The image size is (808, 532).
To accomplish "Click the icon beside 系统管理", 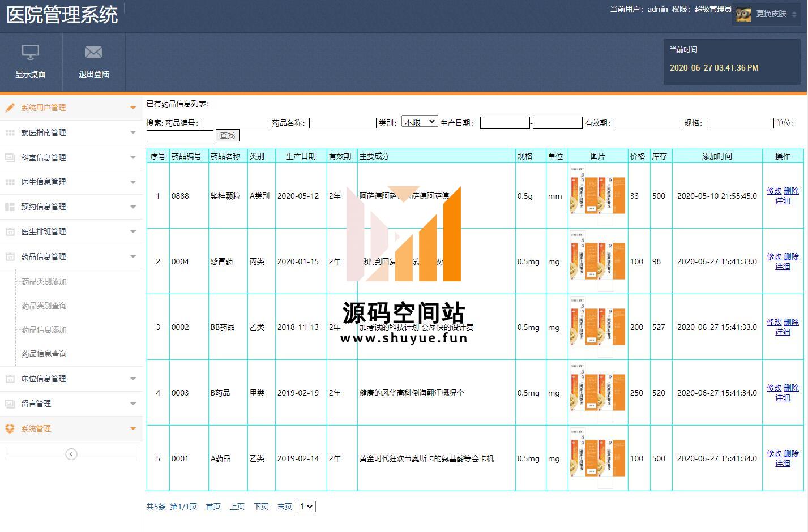I will coord(10,428).
